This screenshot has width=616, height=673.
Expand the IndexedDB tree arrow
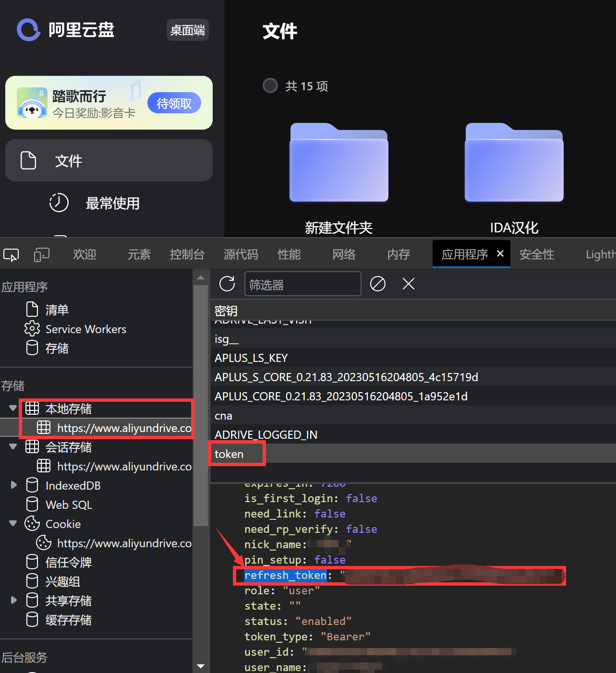pos(13,485)
